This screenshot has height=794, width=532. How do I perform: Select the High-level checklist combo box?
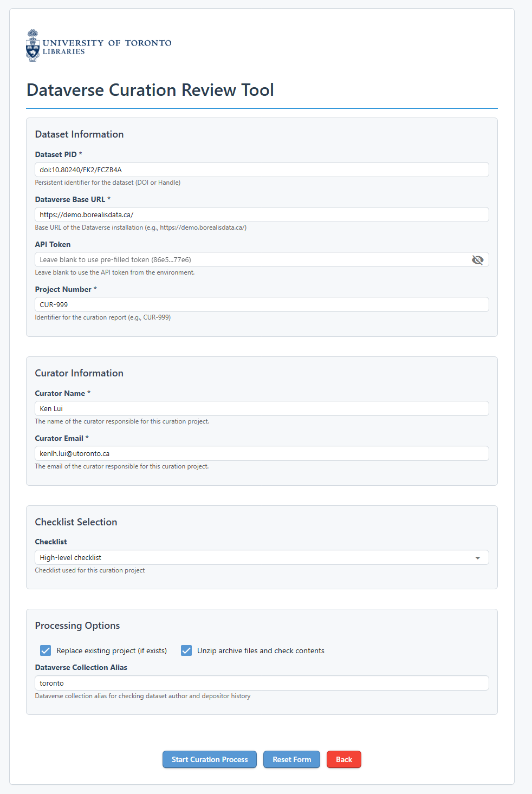(255, 557)
